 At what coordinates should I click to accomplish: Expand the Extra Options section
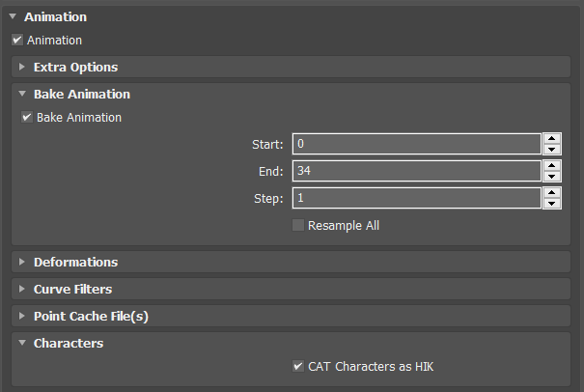(x=22, y=68)
